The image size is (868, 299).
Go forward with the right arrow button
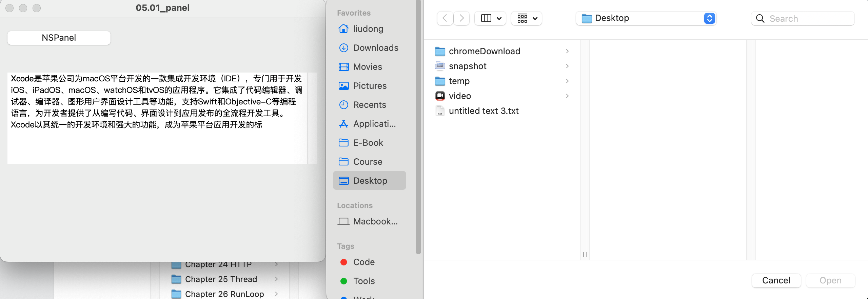pos(461,18)
